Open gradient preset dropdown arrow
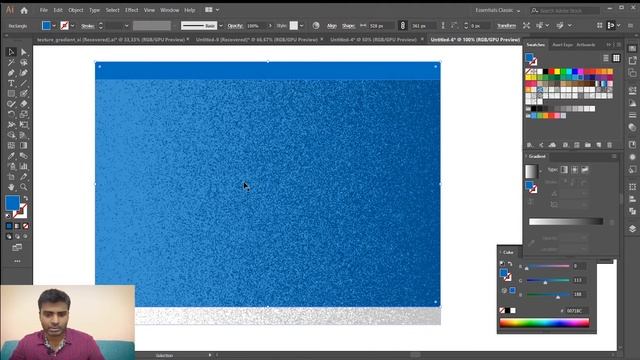 click(x=541, y=171)
